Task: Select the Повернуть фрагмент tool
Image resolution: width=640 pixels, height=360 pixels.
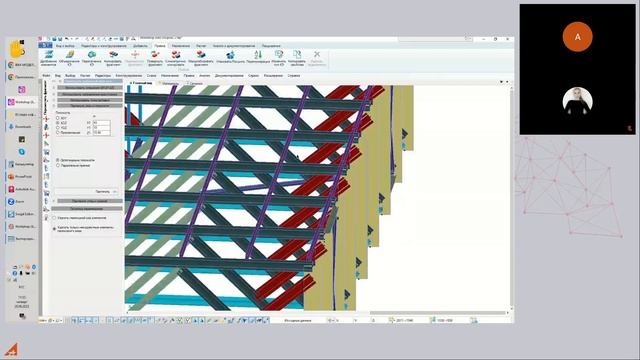Action: [155, 58]
